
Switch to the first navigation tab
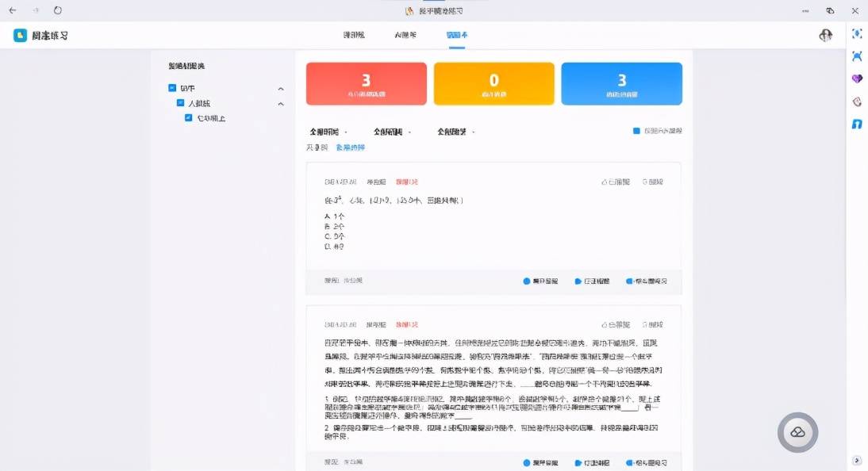click(354, 35)
